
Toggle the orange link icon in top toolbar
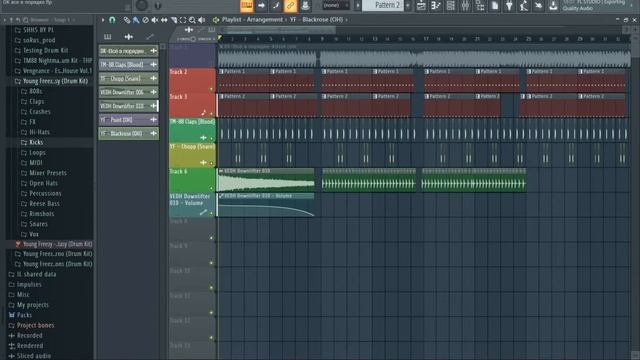coord(291,5)
